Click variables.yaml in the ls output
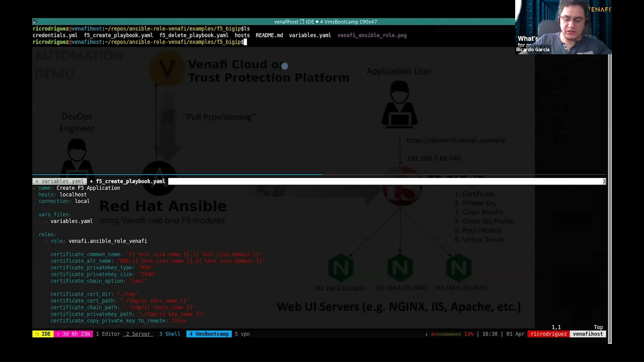The height and width of the screenshot is (362, 644). (310, 35)
